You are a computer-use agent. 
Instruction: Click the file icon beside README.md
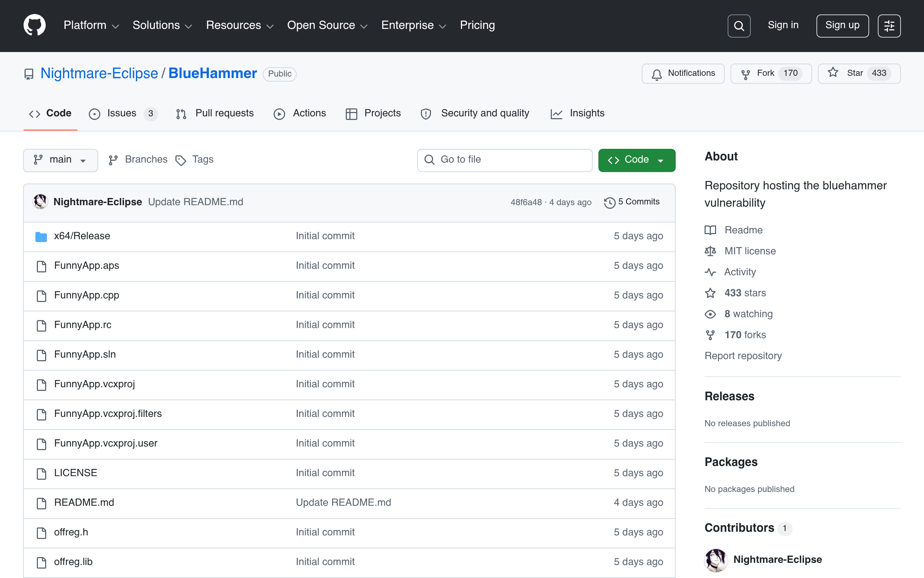coord(41,503)
